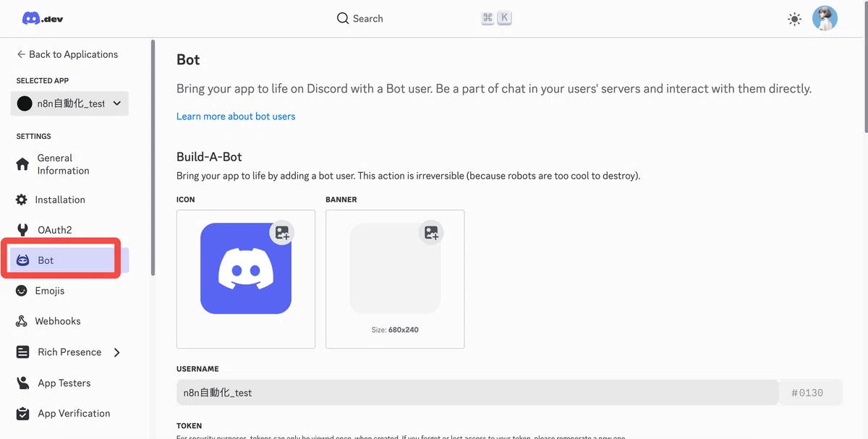Expand the Rich Presence submenu chevron
This screenshot has height=439, width=868.
point(117,352)
